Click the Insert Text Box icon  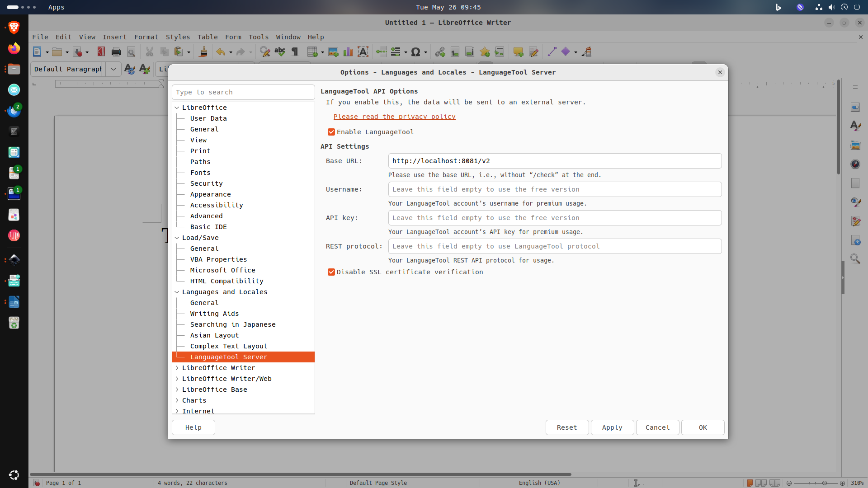pos(363,52)
